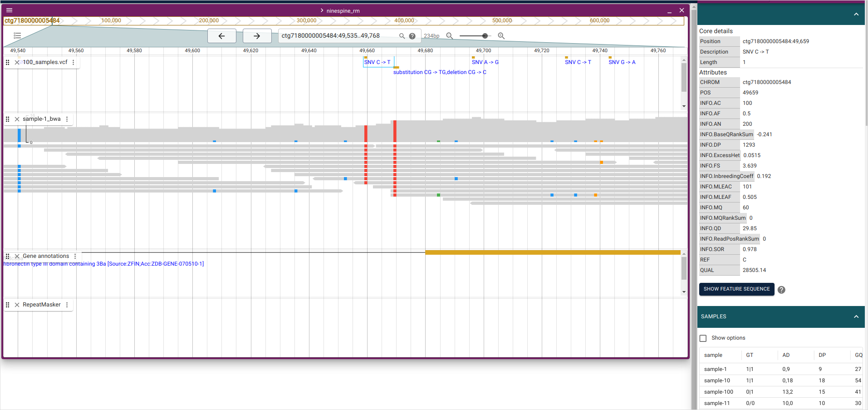Screen dimensions: 868x410
Task: Close the 100_samples.vcf track
Action: [17, 62]
